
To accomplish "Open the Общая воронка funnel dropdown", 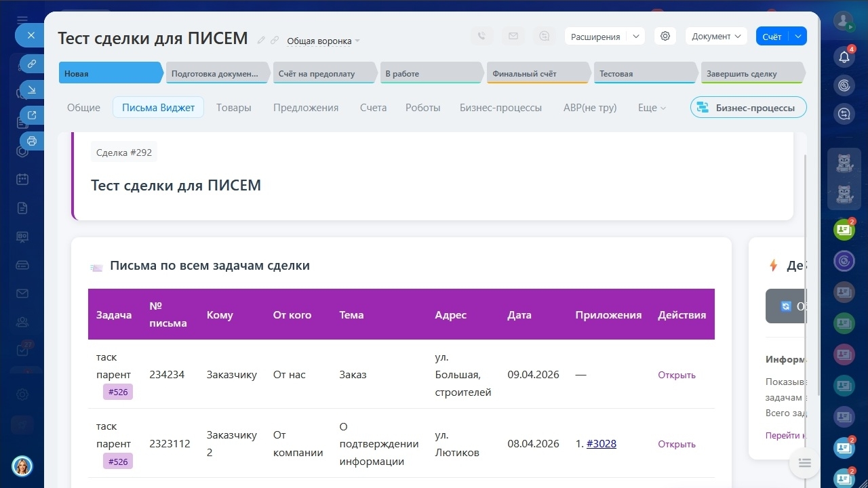I will click(x=323, y=41).
